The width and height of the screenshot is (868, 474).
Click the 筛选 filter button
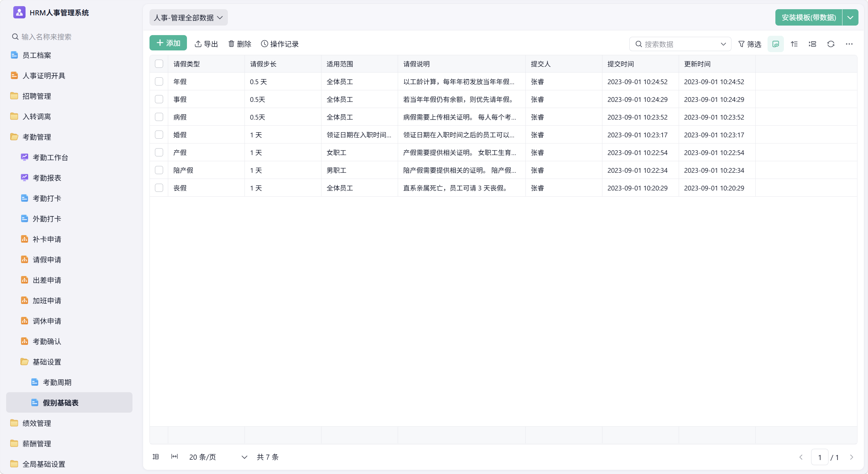pos(750,44)
